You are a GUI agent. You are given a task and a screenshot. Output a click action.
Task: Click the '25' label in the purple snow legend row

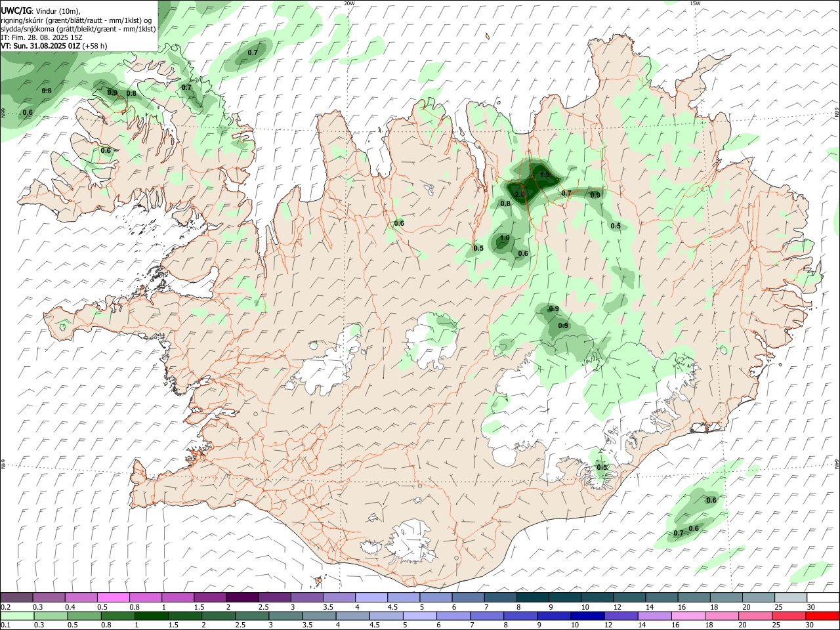click(778, 607)
